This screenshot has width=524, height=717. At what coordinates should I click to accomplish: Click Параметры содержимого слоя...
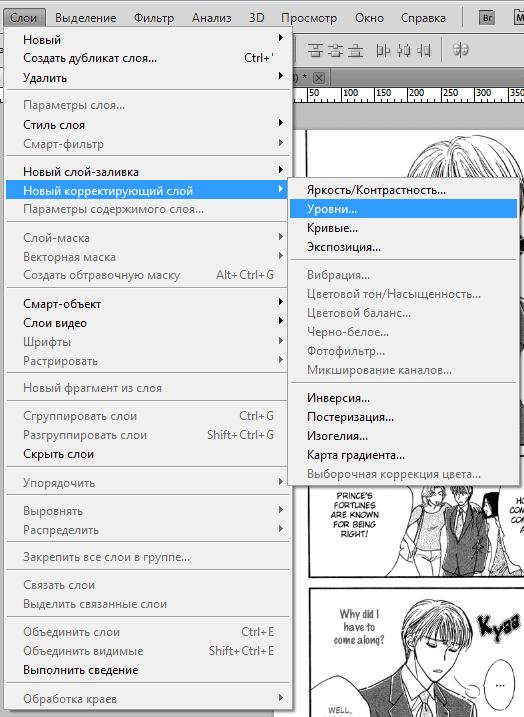pos(148,209)
